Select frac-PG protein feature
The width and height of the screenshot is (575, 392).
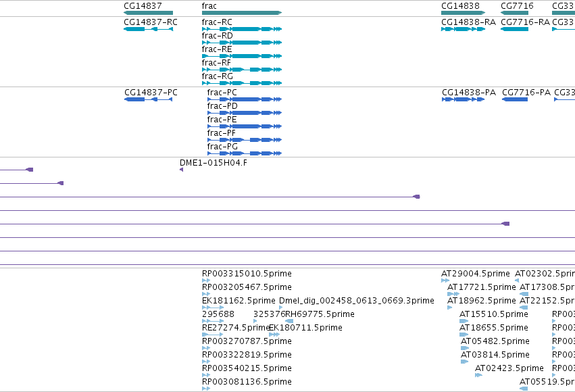(x=245, y=153)
